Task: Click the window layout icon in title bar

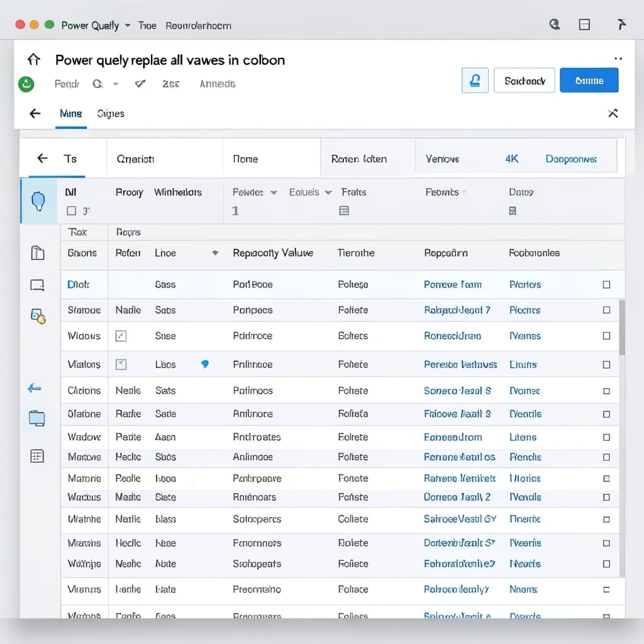Action: tap(584, 25)
